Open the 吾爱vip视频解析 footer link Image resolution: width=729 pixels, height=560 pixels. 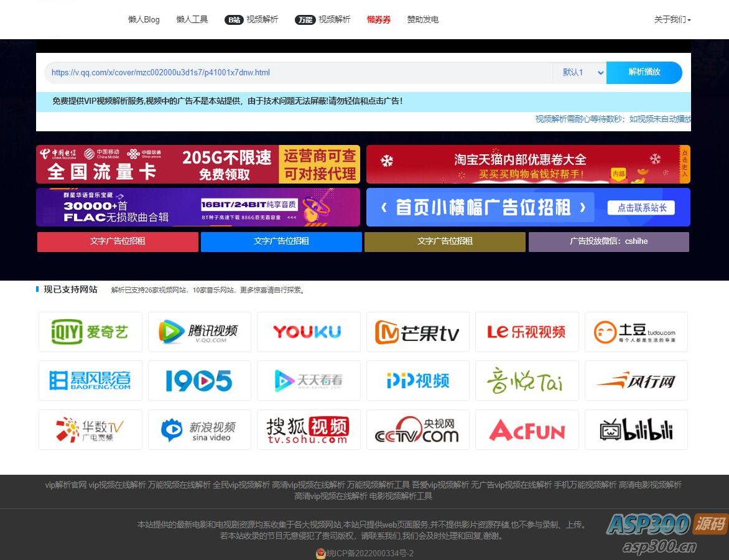tap(440, 485)
